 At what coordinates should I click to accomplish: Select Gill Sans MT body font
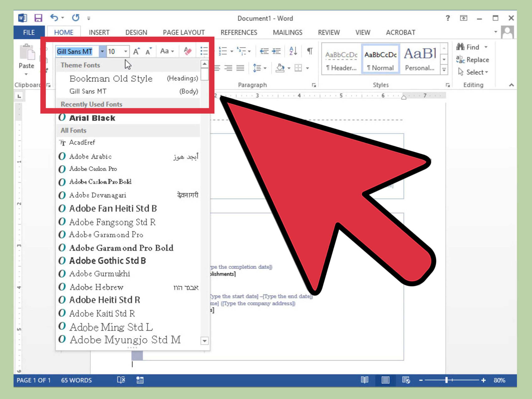click(87, 91)
